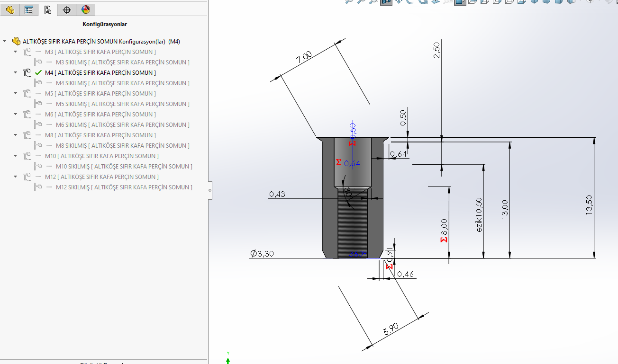
Task: Open the DimXpertManager crosshair tab
Action: click(x=67, y=9)
